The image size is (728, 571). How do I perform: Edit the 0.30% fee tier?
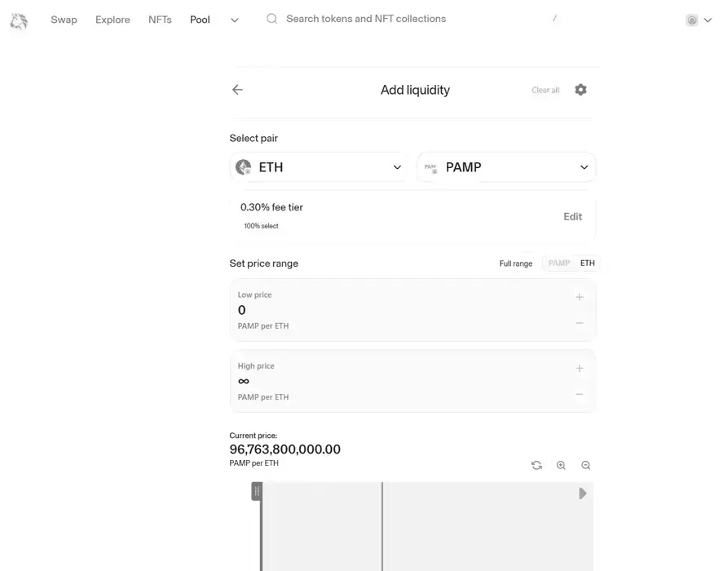click(x=572, y=216)
